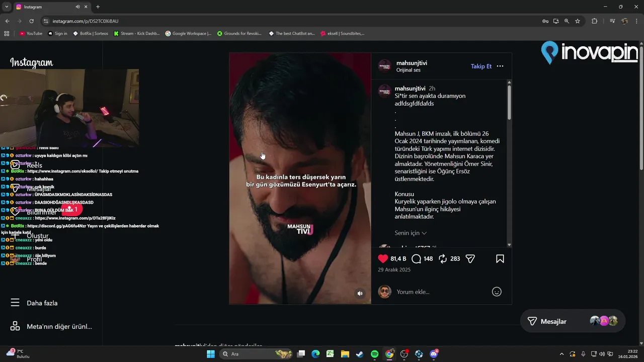Open zoom magnifier icon in address bar

click(x=567, y=21)
